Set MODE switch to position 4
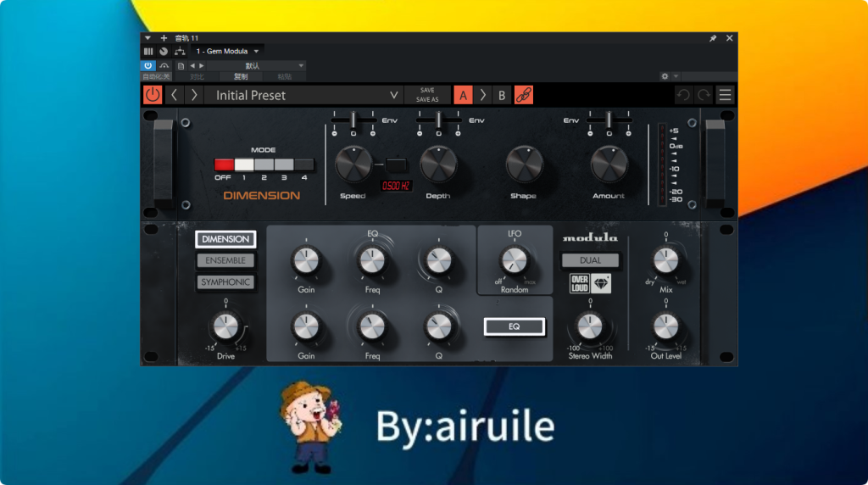 coord(304,164)
